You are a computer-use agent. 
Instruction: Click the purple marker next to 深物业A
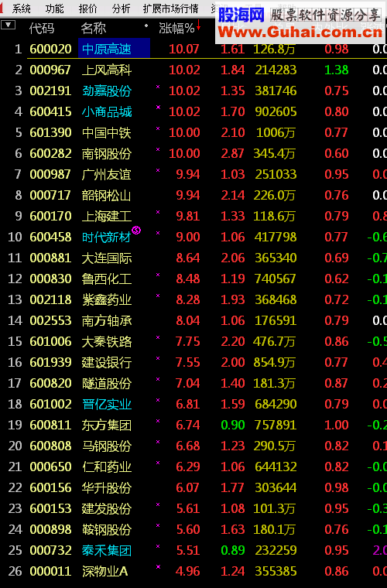point(158,567)
